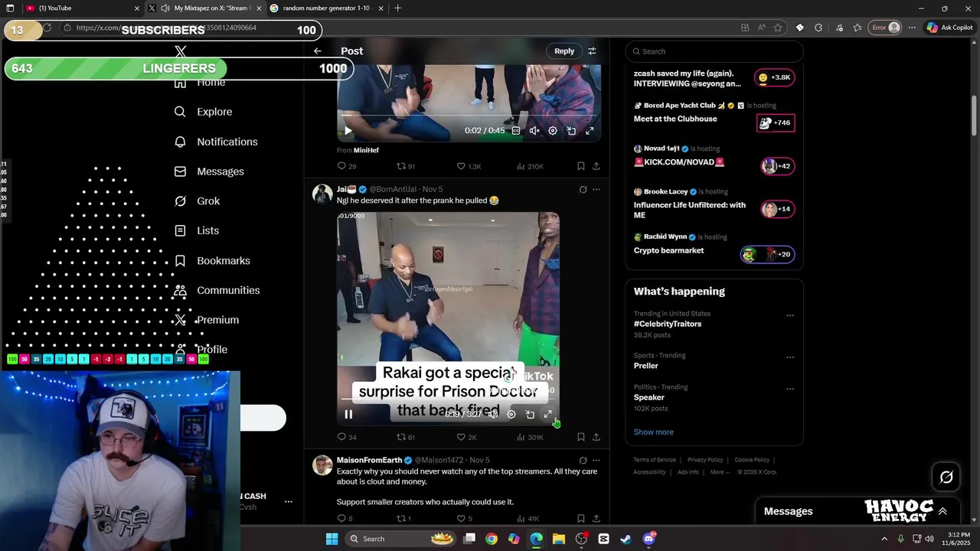Repost the post with 91 reposts

click(405, 166)
